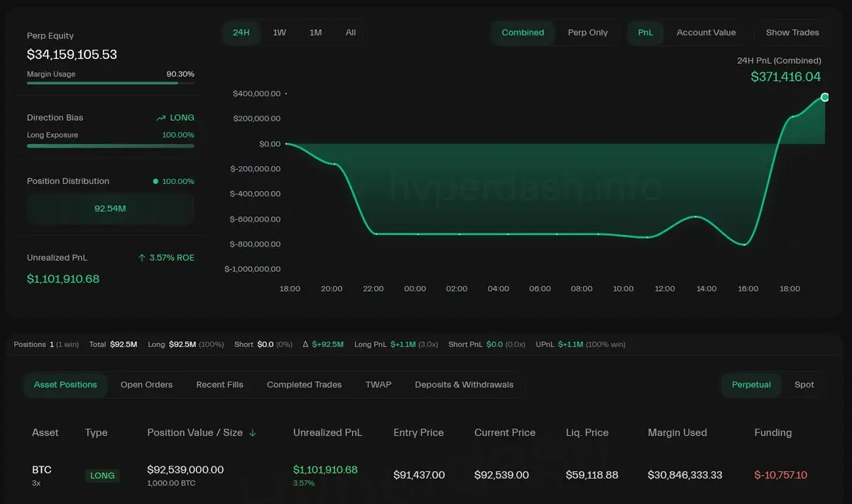Screen dimensions: 852x504
Task: Click the Liq. Price column header
Action: [x=587, y=432]
